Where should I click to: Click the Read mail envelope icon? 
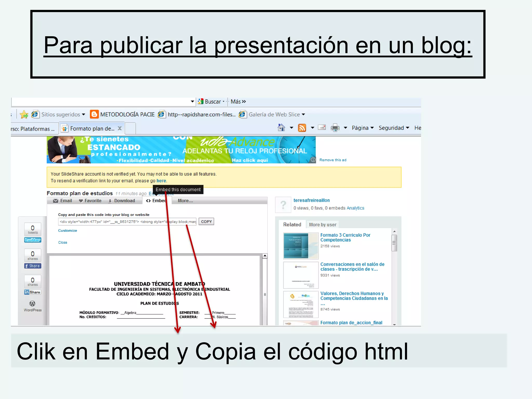[x=322, y=127]
